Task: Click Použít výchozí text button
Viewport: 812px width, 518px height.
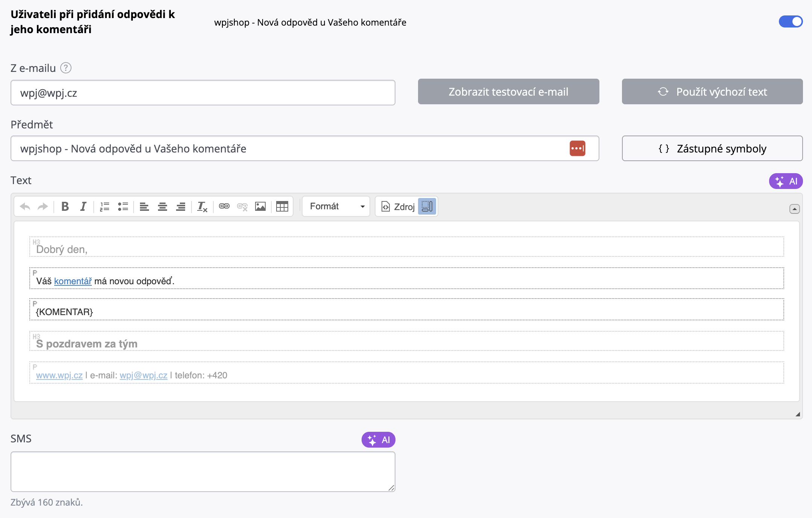Action: pos(712,92)
